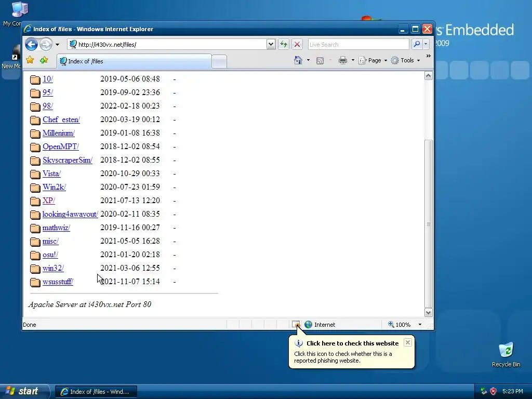Open the Tools menu

coord(405,60)
